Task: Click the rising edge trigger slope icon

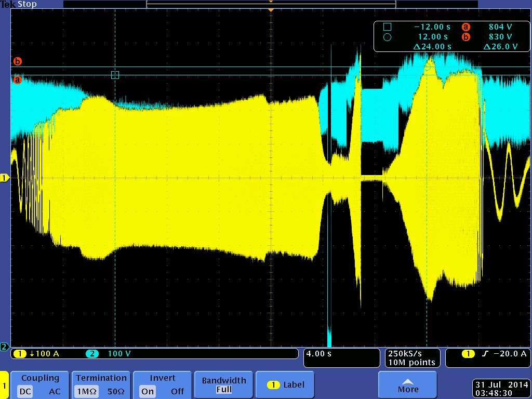Action: 485,354
